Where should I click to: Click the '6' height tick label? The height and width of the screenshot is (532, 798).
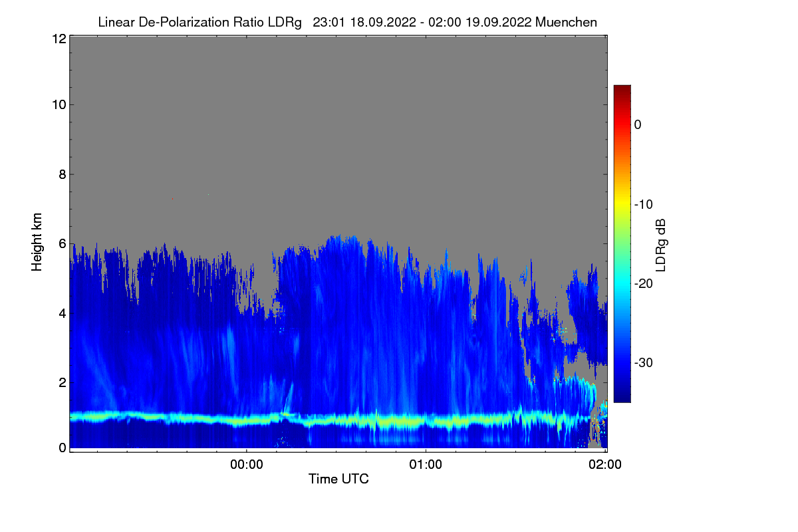pos(62,243)
